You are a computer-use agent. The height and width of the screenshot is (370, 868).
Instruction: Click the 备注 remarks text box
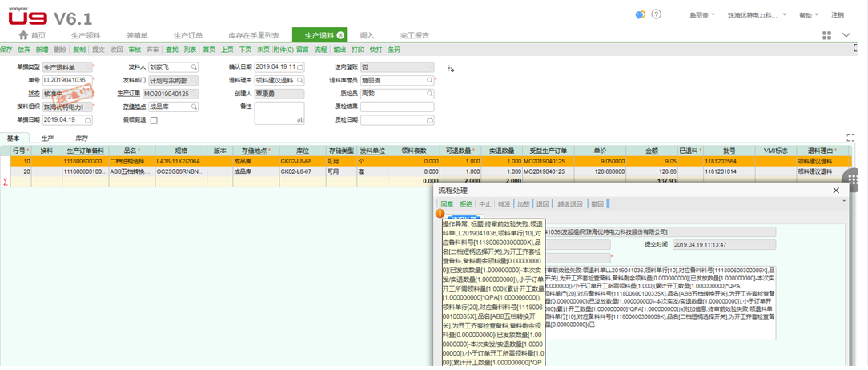[x=279, y=113]
